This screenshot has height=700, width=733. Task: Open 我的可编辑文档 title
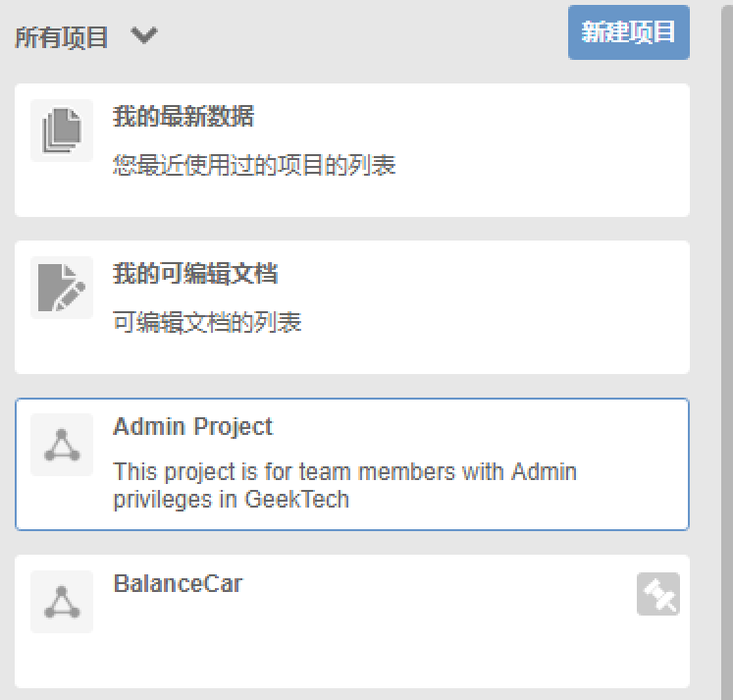pyautogui.click(x=195, y=274)
